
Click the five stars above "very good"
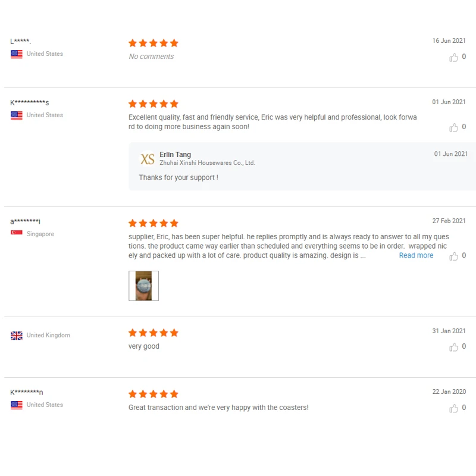pyautogui.click(x=154, y=333)
